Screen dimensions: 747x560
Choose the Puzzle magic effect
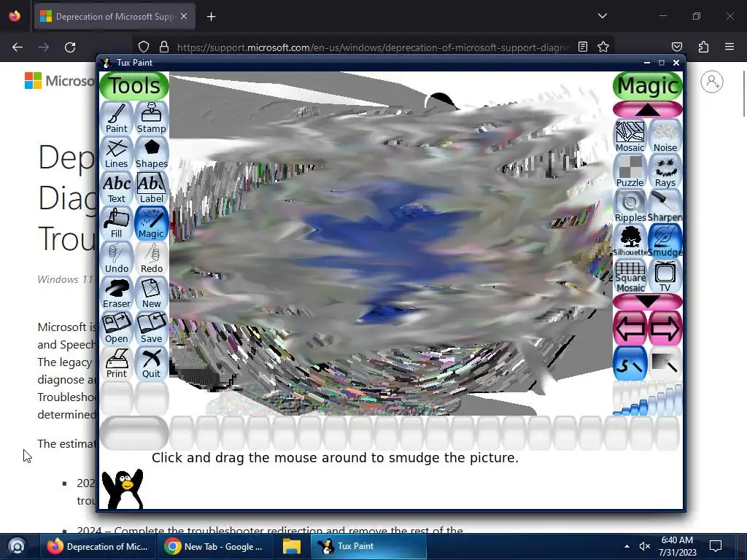[x=630, y=171]
